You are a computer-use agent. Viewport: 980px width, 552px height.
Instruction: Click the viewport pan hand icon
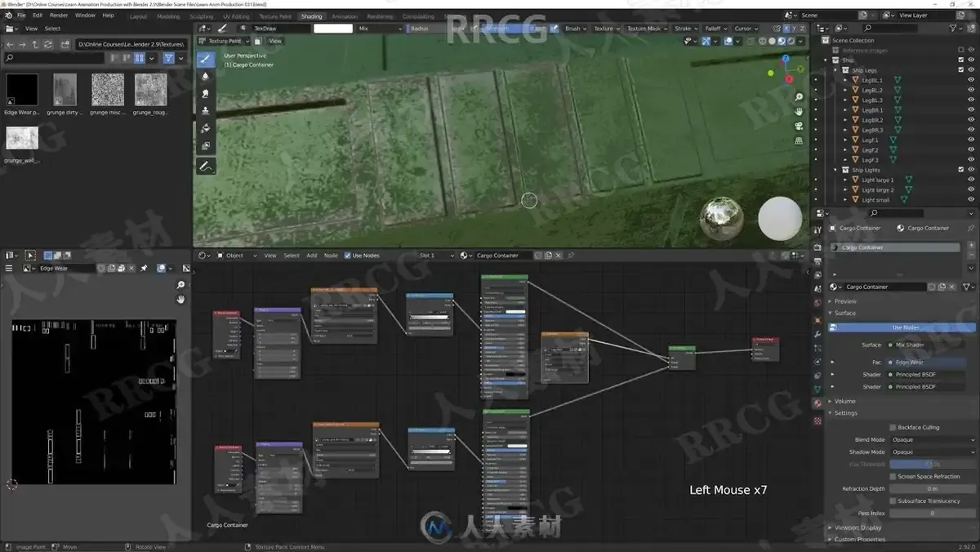click(x=799, y=111)
